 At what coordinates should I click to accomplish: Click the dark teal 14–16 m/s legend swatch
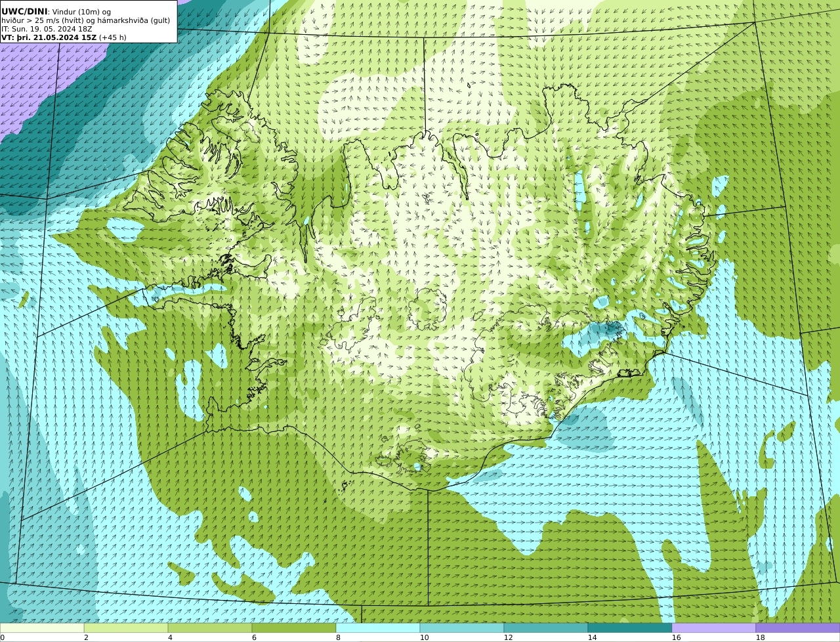(630, 628)
